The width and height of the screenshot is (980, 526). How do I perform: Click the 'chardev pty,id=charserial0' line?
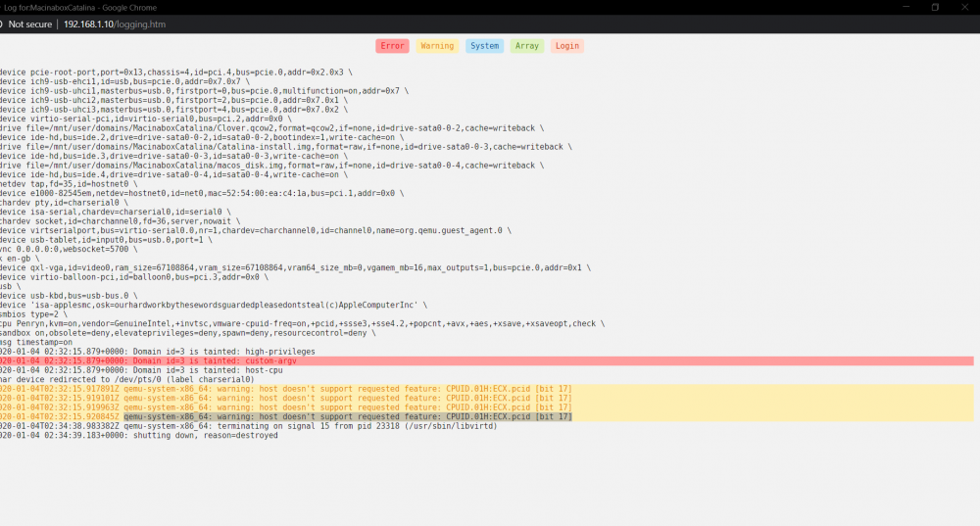tap(64, 203)
